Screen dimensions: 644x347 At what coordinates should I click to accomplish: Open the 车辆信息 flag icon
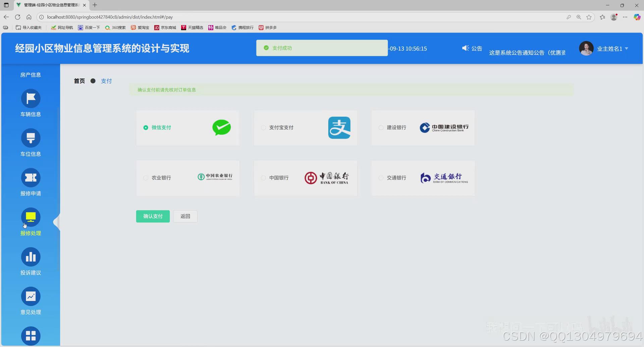(x=31, y=98)
